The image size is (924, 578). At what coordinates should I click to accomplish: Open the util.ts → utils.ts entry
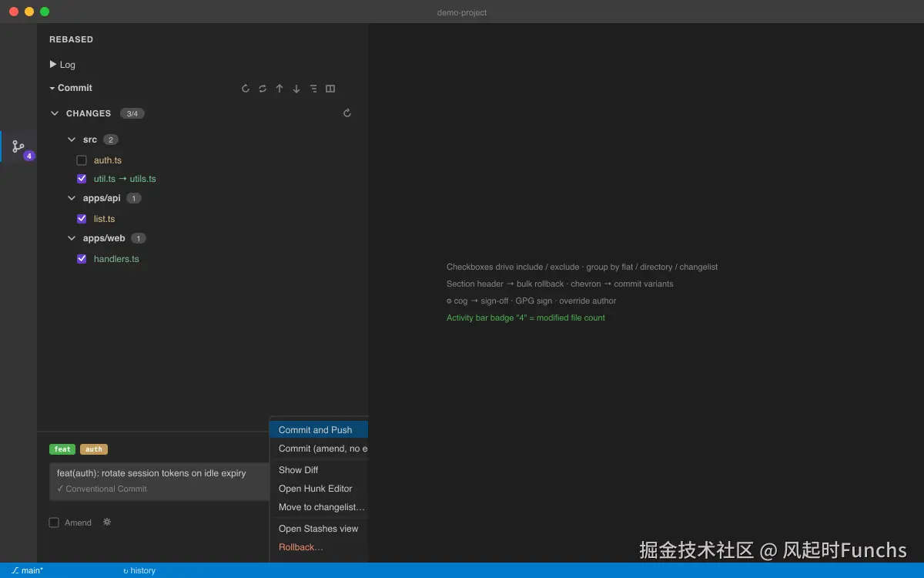click(x=125, y=179)
